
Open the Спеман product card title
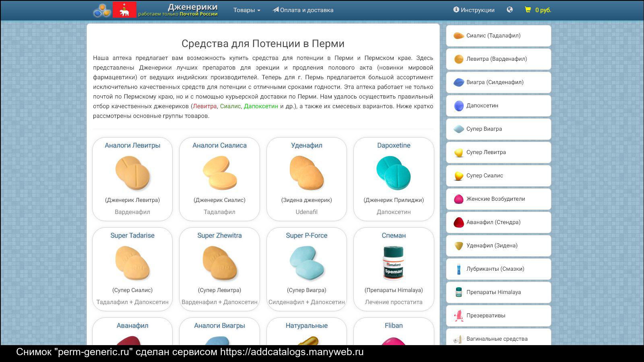[x=394, y=235]
